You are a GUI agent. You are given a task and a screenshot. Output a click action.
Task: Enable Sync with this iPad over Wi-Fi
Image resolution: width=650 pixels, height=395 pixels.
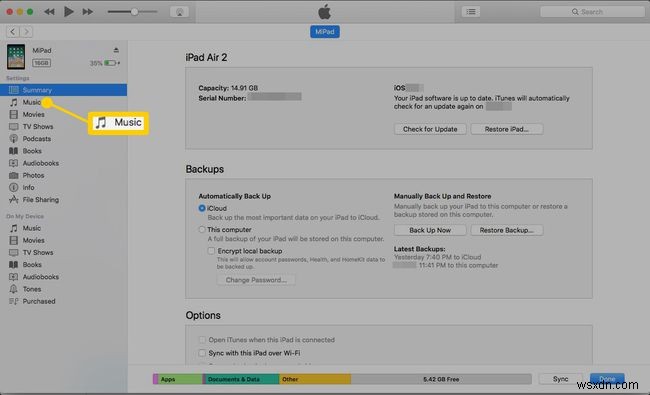coord(202,353)
